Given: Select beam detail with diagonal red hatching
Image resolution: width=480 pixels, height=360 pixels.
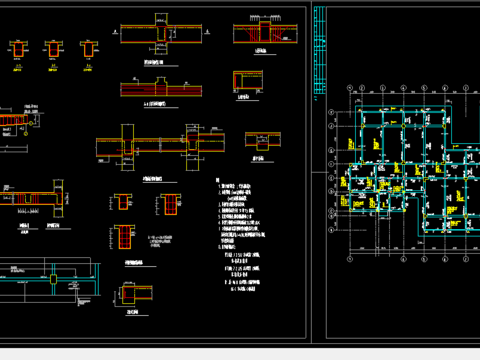Looking at the screenshot, I should click(265, 31).
